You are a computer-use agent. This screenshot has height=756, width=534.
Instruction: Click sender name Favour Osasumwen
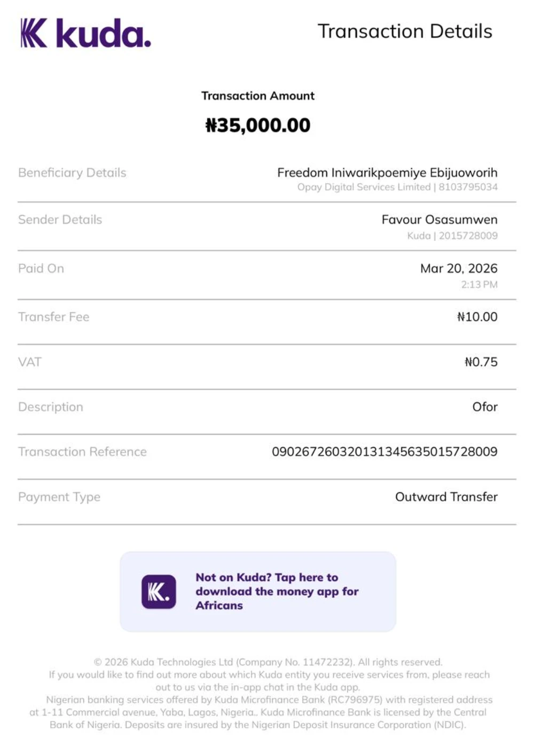[439, 220]
